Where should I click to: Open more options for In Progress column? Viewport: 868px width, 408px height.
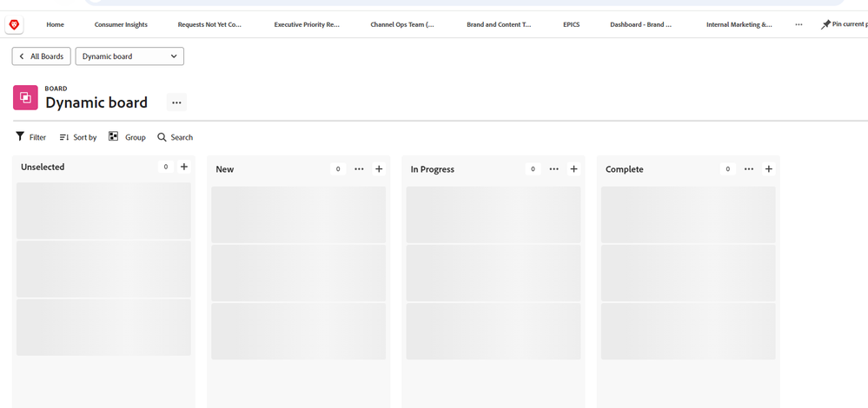tap(553, 169)
